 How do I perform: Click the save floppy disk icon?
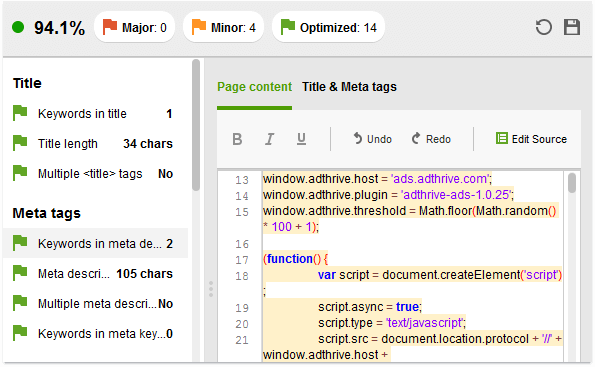(572, 27)
